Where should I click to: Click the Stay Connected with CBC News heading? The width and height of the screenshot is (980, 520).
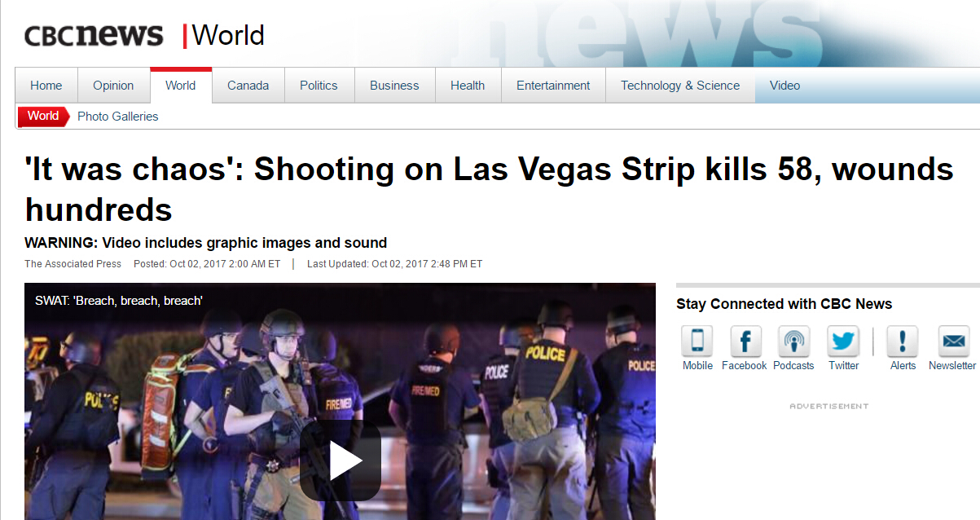click(x=784, y=304)
